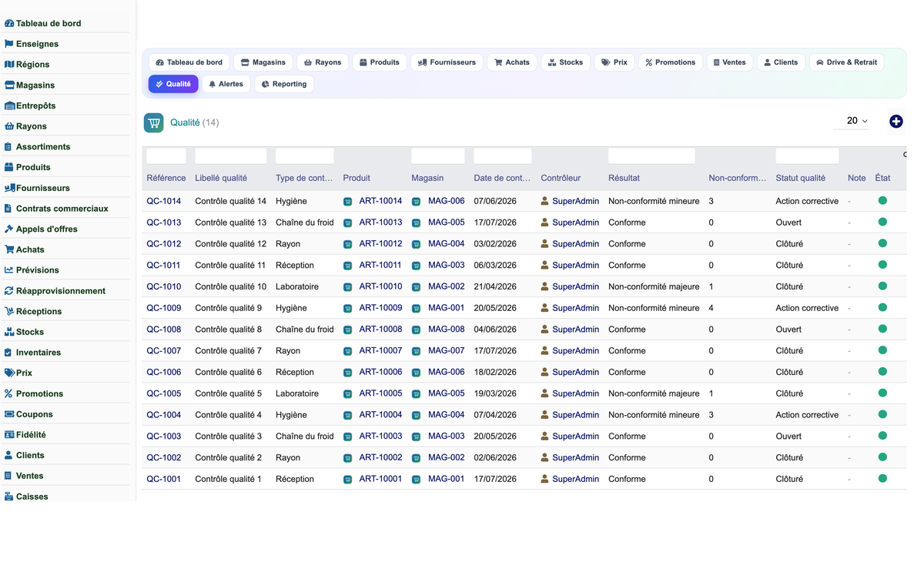This screenshot has width=924, height=572.
Task: Click the '21/04/2026' date cell
Action: click(495, 286)
